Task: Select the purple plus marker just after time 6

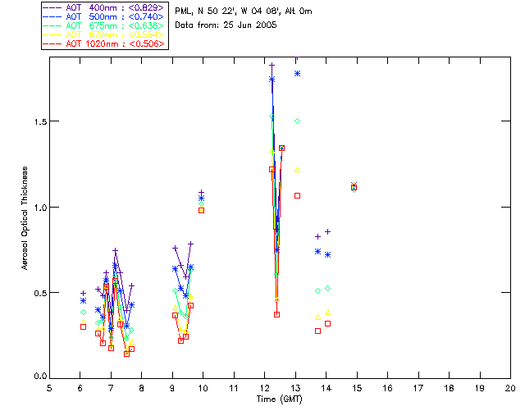Action: coord(84,293)
